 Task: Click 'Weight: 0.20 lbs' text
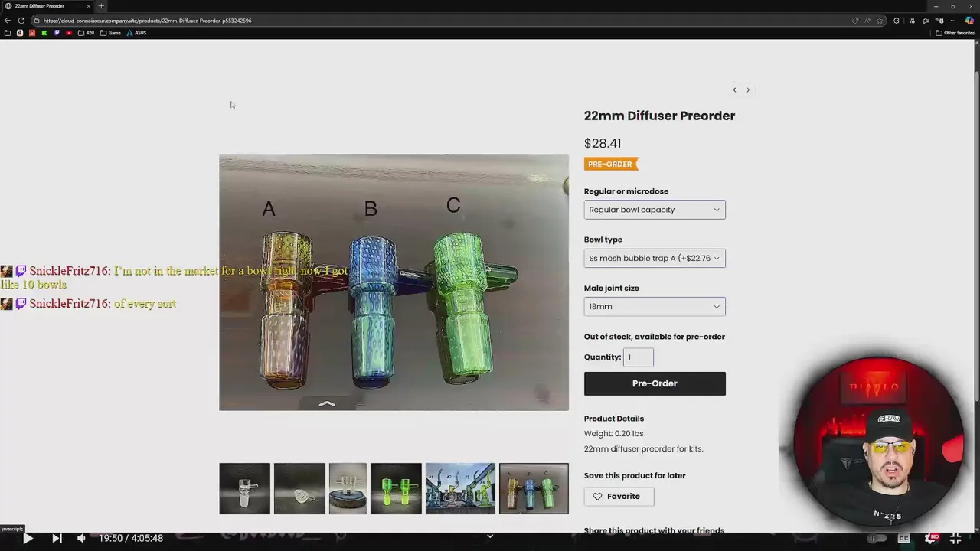point(613,434)
